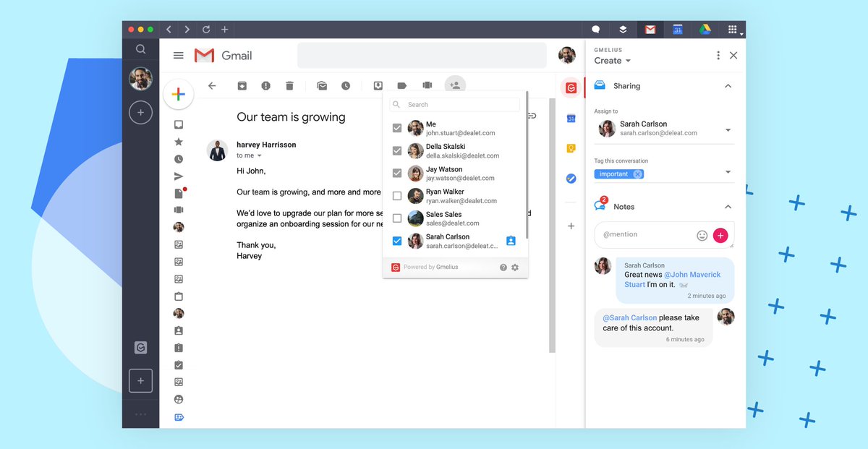Check the Sales Sales checkbox
868x449 pixels.
[x=396, y=218]
